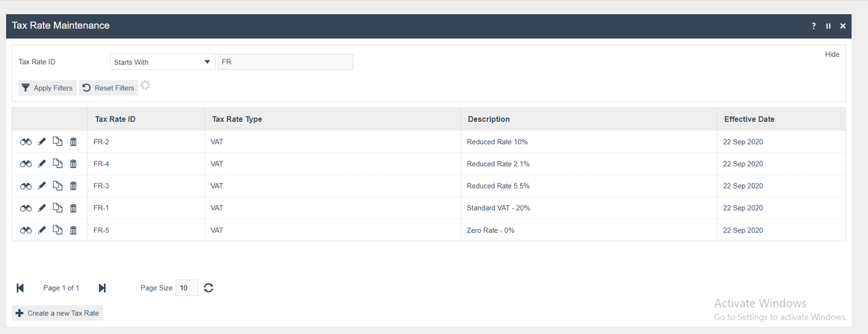The image size is (868, 334).
Task: Delete the FR-2 tax rate row
Action: pos(73,142)
